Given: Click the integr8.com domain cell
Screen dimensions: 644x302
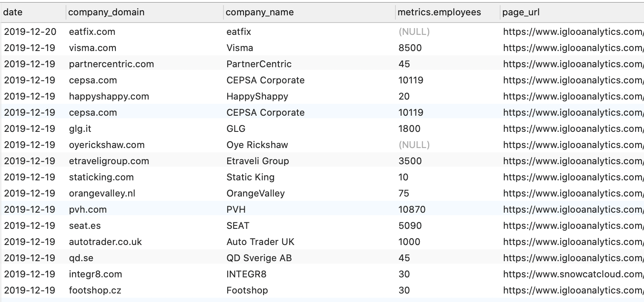Looking at the screenshot, I should click(x=95, y=274).
